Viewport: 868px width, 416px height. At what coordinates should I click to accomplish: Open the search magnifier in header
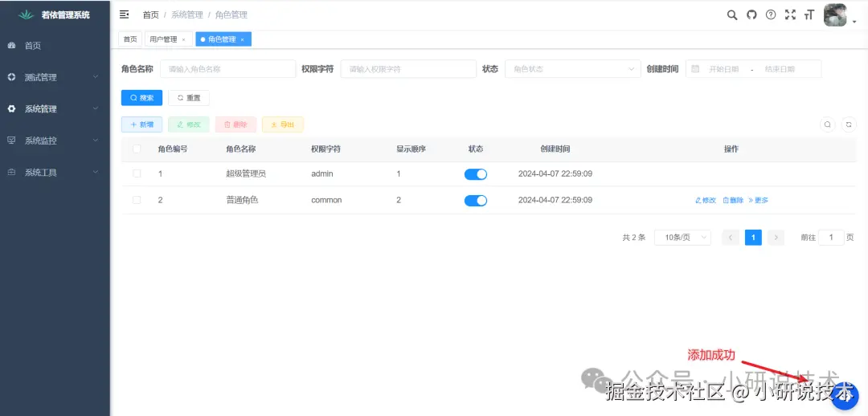(x=732, y=15)
